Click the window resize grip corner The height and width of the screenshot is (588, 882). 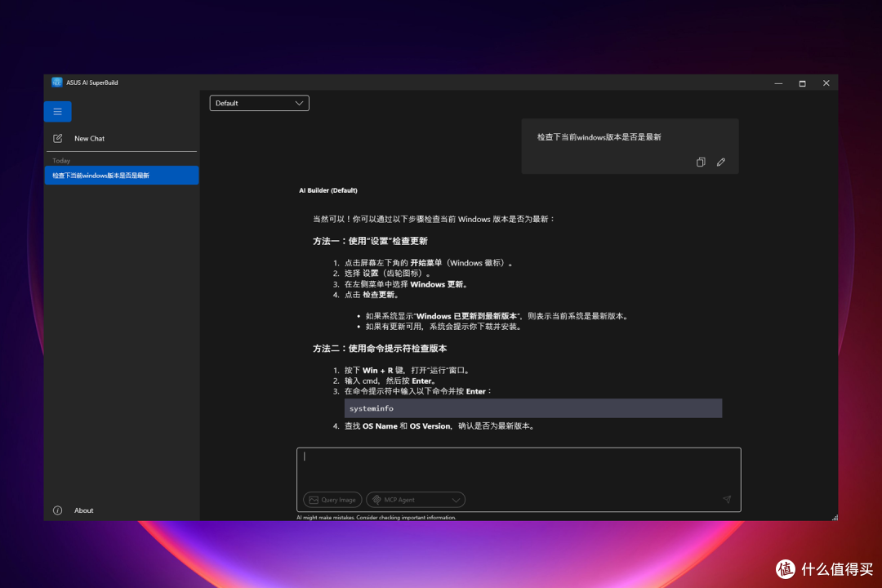(x=835, y=518)
